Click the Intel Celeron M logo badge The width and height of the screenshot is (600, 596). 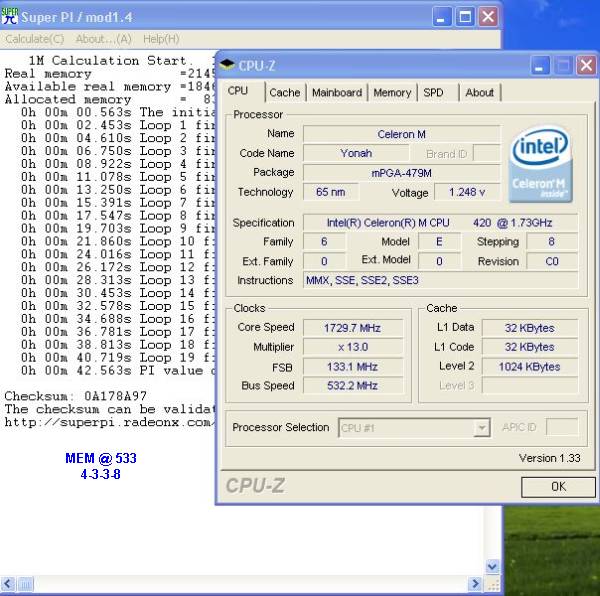540,164
